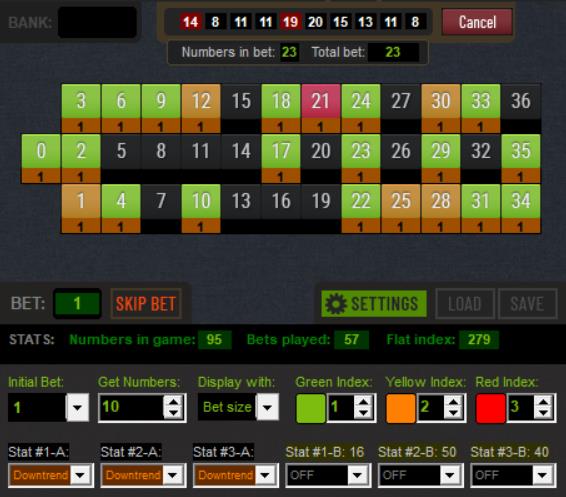Viewport: 566px width, 497px height.
Task: Click the LOAD button
Action: pyautogui.click(x=465, y=304)
